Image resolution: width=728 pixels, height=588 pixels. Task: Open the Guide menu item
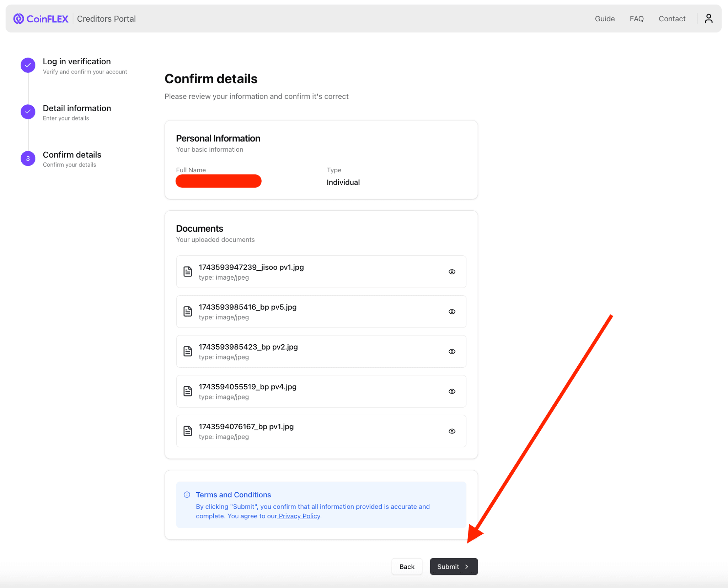605,18
